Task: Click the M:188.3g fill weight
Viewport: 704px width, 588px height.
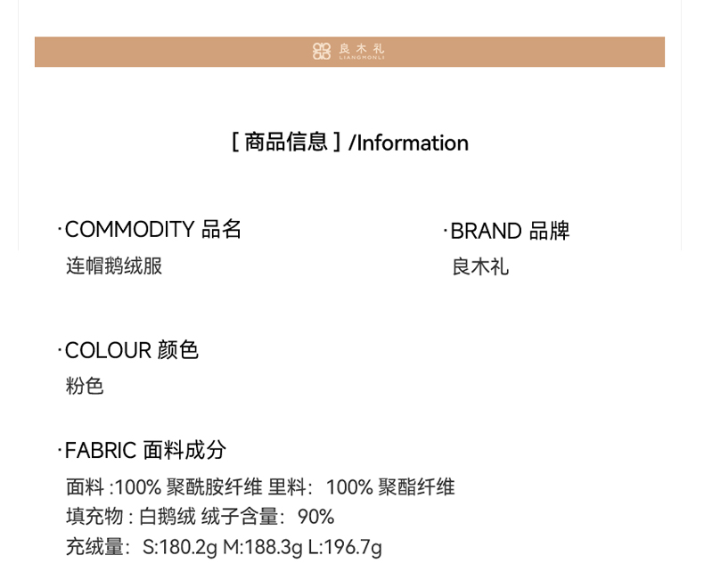Action: click(262, 547)
